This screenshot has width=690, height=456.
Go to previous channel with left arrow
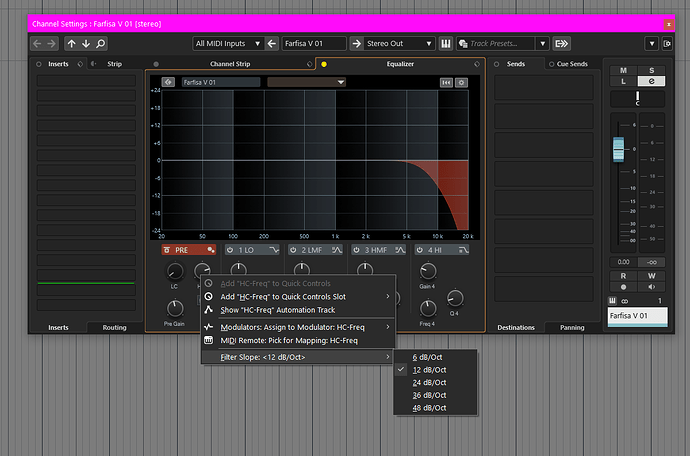[x=37, y=44]
